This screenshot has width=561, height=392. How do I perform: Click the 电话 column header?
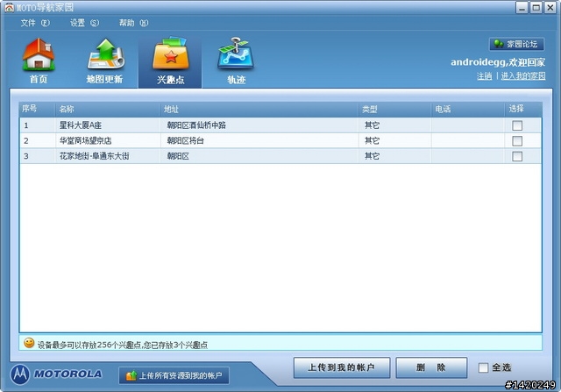pos(468,109)
